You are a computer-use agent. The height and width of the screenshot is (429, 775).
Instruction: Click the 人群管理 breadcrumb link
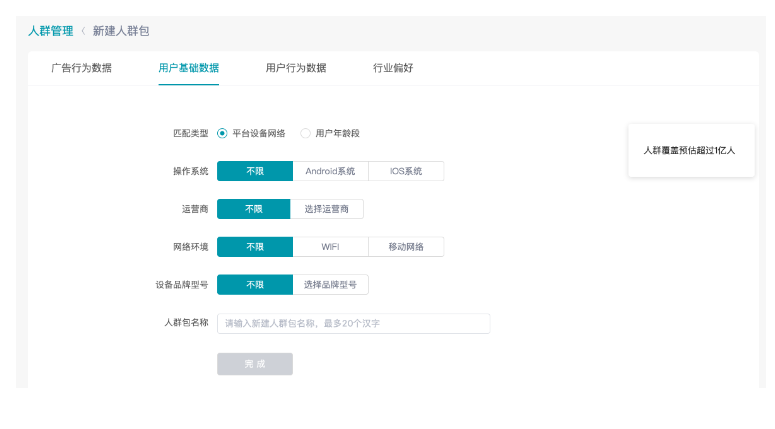pyautogui.click(x=50, y=31)
